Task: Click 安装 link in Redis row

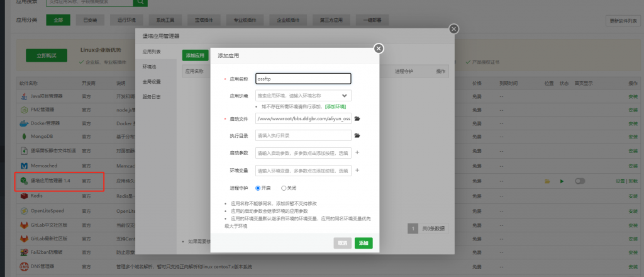Action: click(633, 196)
